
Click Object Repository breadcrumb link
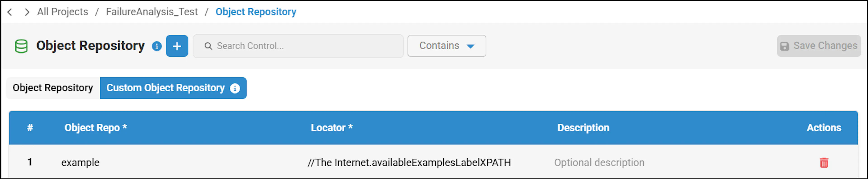point(256,12)
